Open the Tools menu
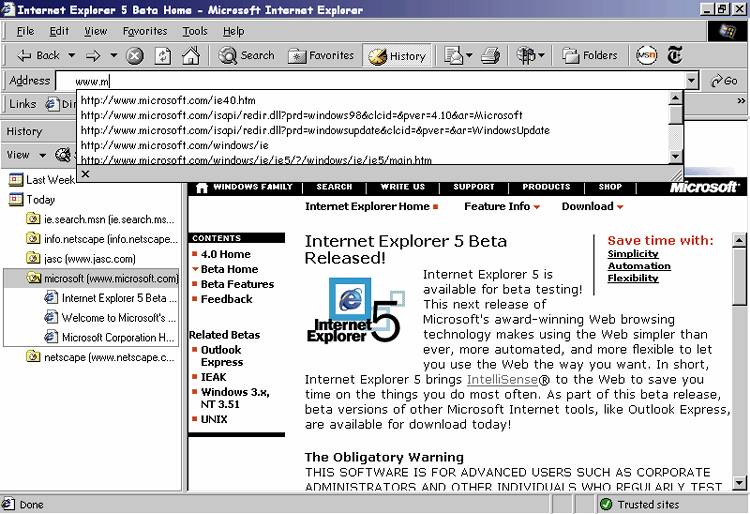This screenshot has height=514, width=750. 195,31
